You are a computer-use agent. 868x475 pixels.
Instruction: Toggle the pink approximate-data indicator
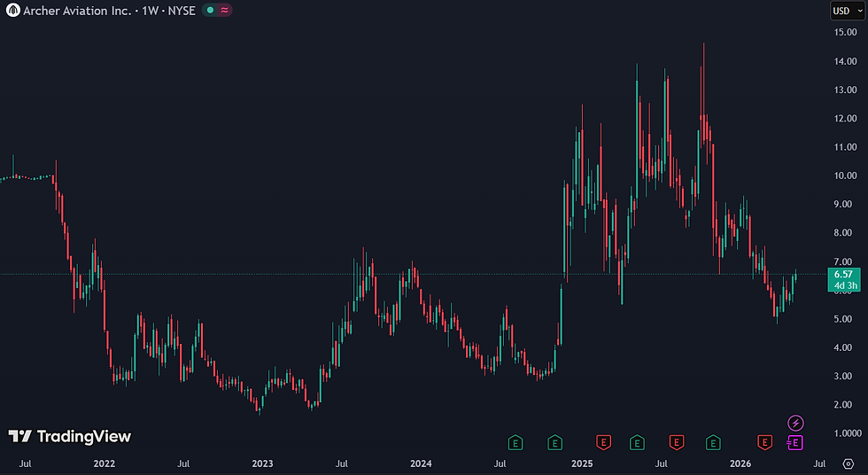coord(224,10)
